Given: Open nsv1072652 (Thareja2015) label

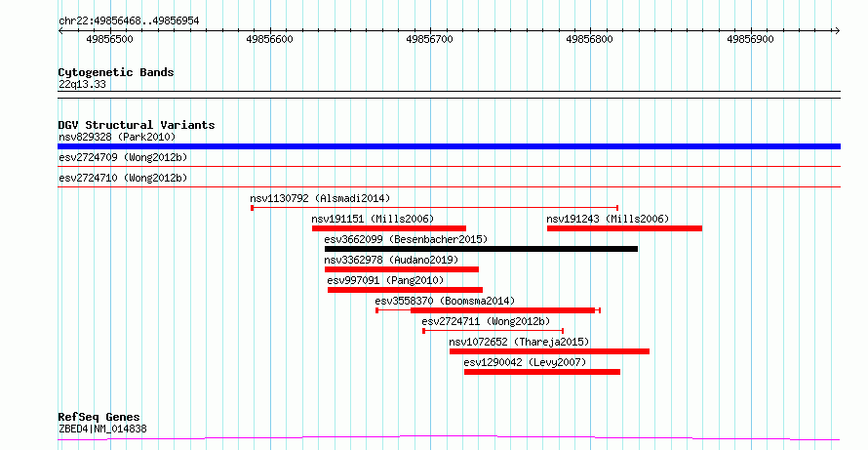Looking at the screenshot, I should click(x=519, y=342).
